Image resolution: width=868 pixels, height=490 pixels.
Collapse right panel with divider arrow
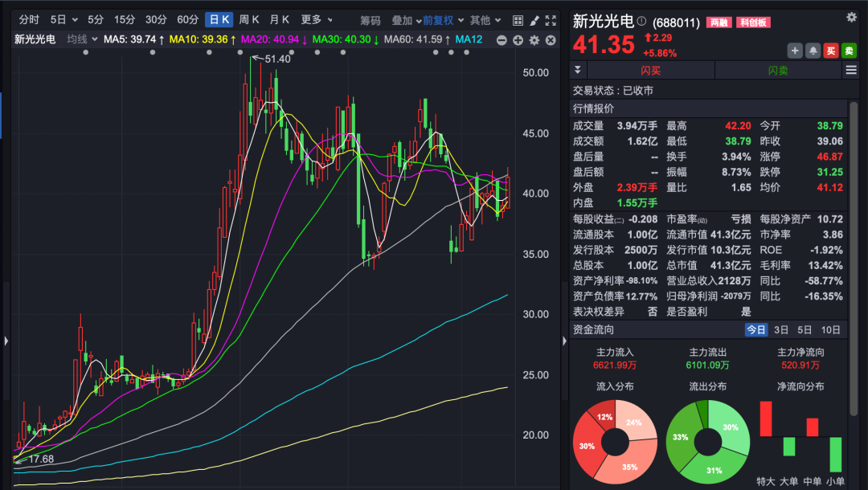coord(564,341)
